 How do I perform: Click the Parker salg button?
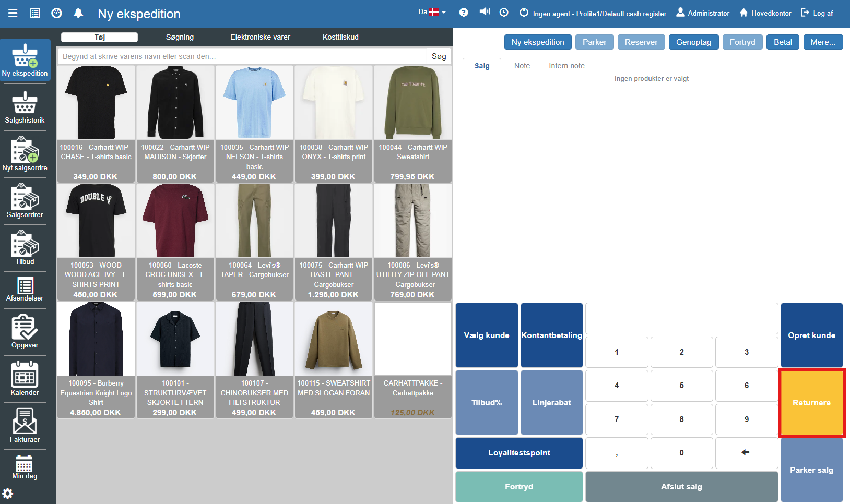pos(812,470)
